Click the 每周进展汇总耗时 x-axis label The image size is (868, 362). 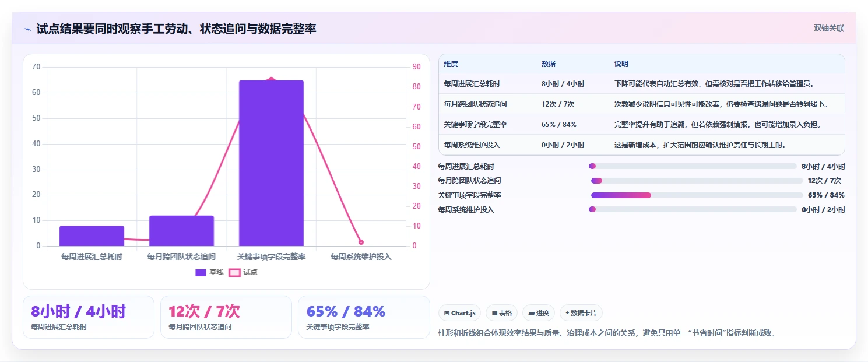click(92, 256)
